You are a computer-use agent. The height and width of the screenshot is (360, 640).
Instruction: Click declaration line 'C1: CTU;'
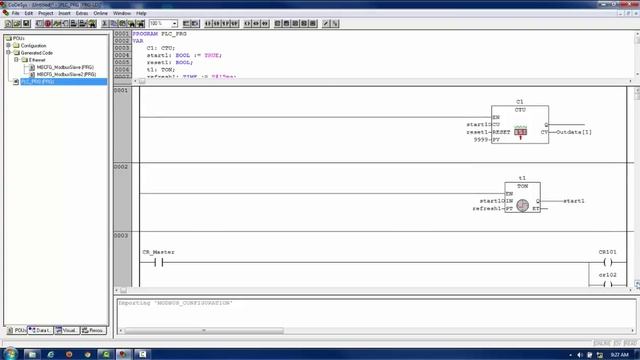(161, 48)
